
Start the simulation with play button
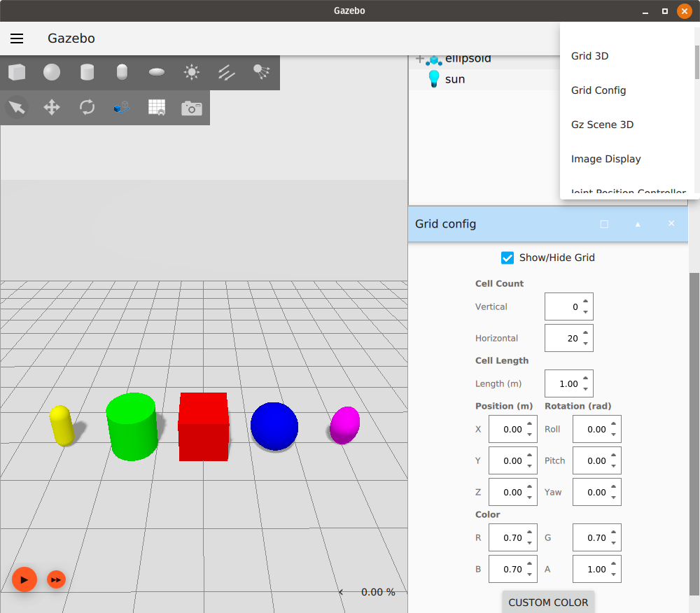click(24, 579)
